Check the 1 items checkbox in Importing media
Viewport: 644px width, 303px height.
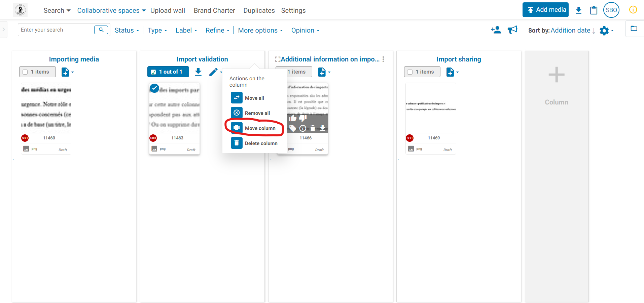point(25,72)
